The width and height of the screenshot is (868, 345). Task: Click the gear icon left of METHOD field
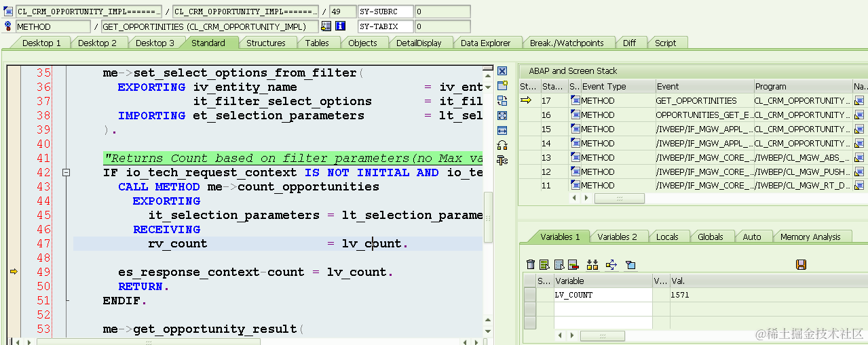tap(8, 26)
